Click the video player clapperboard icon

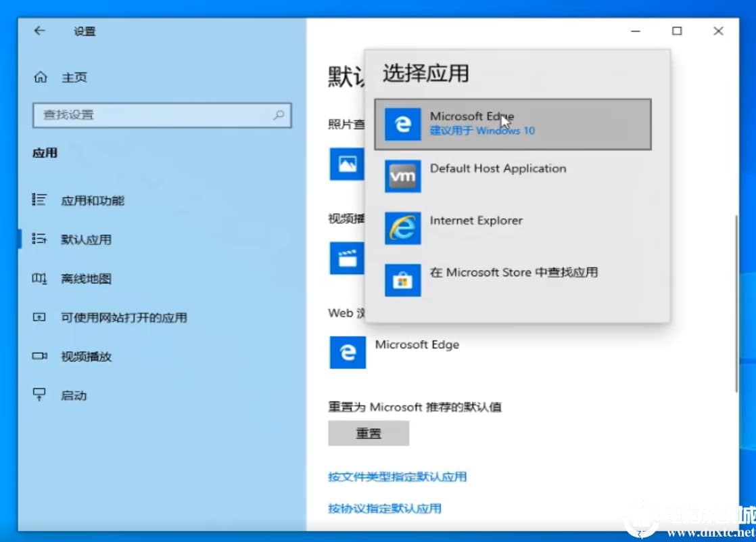tap(347, 258)
